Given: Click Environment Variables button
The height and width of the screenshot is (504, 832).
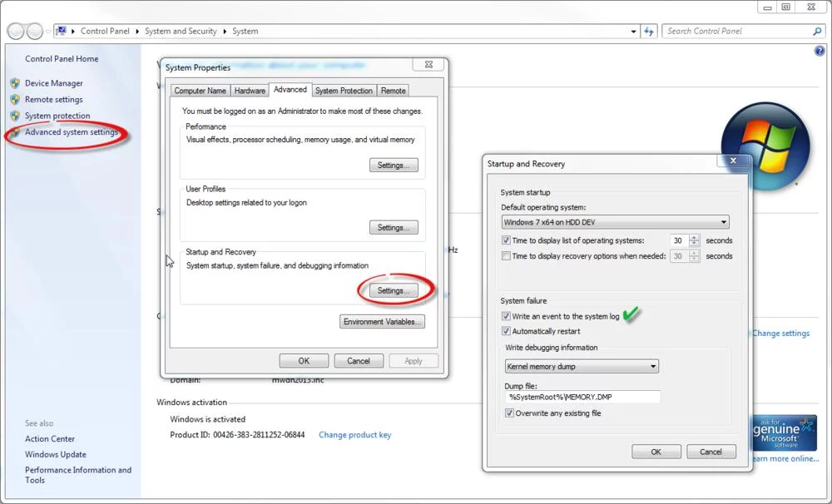Looking at the screenshot, I should coord(382,322).
